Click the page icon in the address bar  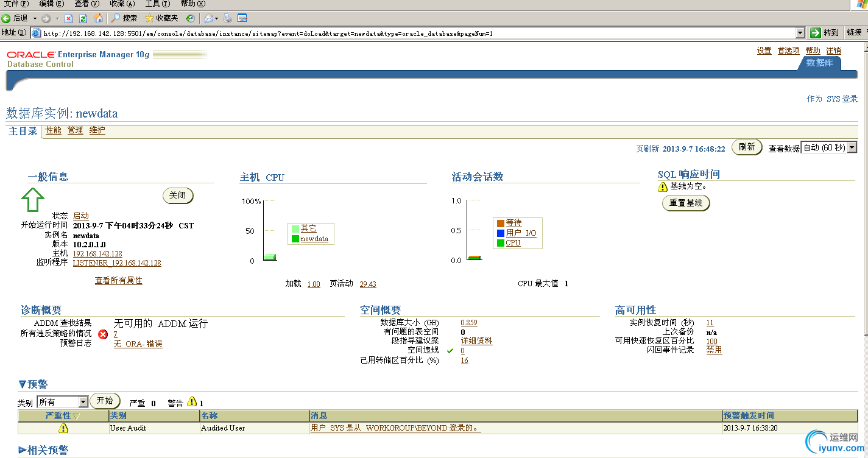pos(36,33)
